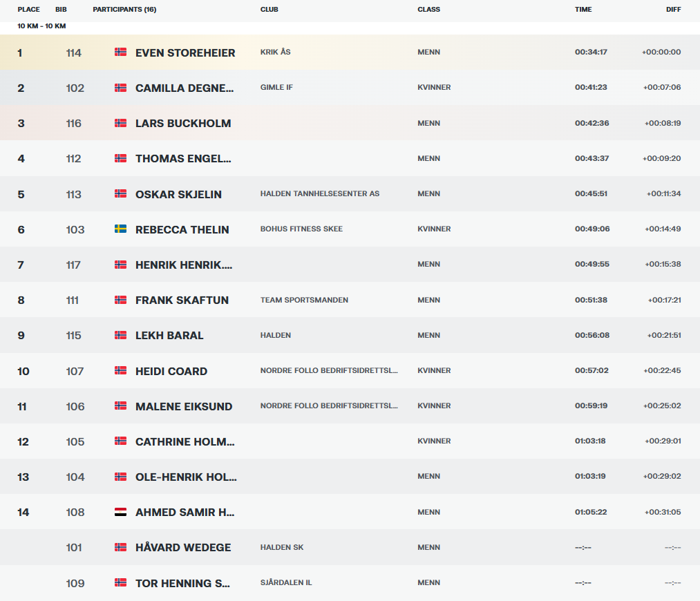Click the flag icon beside Frank Skaftun
Image resolution: width=700 pixels, height=601 pixels.
(120, 300)
